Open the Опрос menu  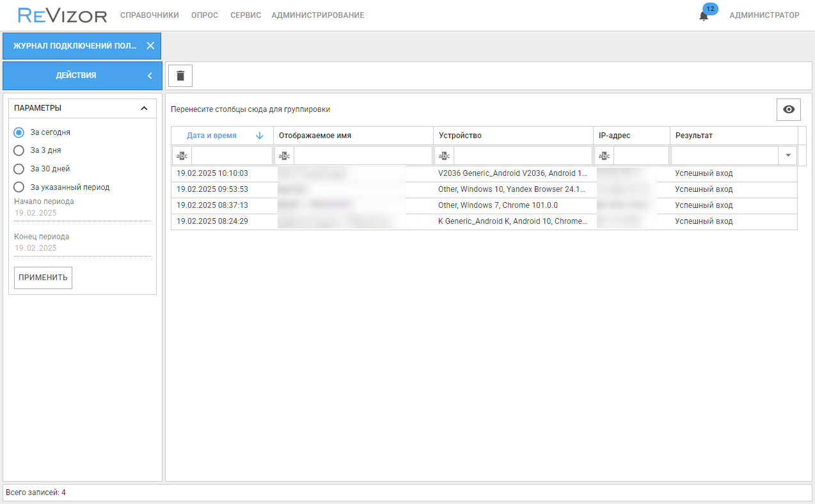205,15
